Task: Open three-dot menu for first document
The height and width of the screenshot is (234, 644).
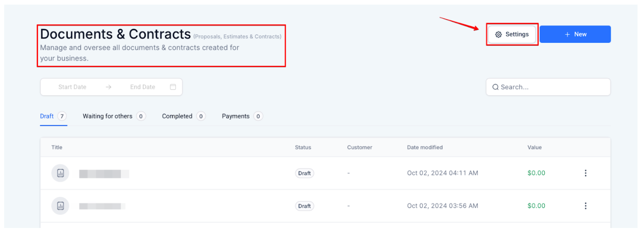Action: (586, 173)
